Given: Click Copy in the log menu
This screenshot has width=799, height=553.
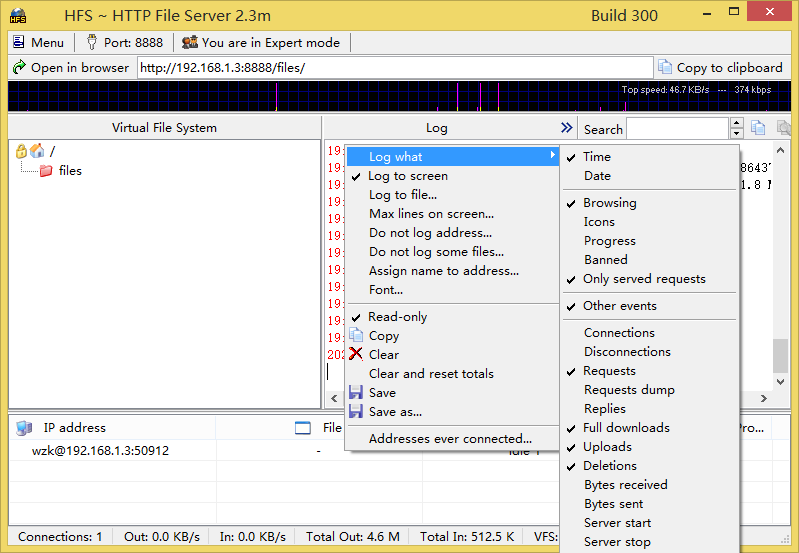Looking at the screenshot, I should point(452,336).
